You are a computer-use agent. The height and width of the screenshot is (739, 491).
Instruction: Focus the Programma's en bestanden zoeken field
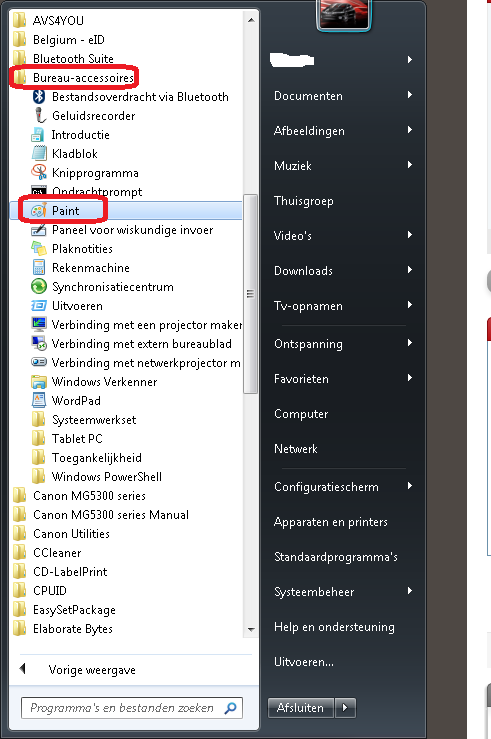(132, 708)
